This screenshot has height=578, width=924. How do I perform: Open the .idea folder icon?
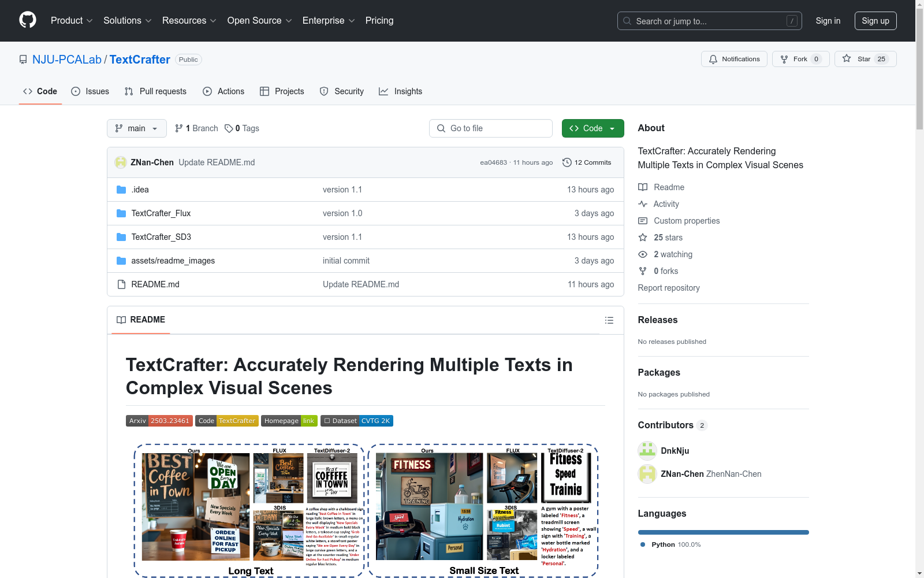[121, 190]
